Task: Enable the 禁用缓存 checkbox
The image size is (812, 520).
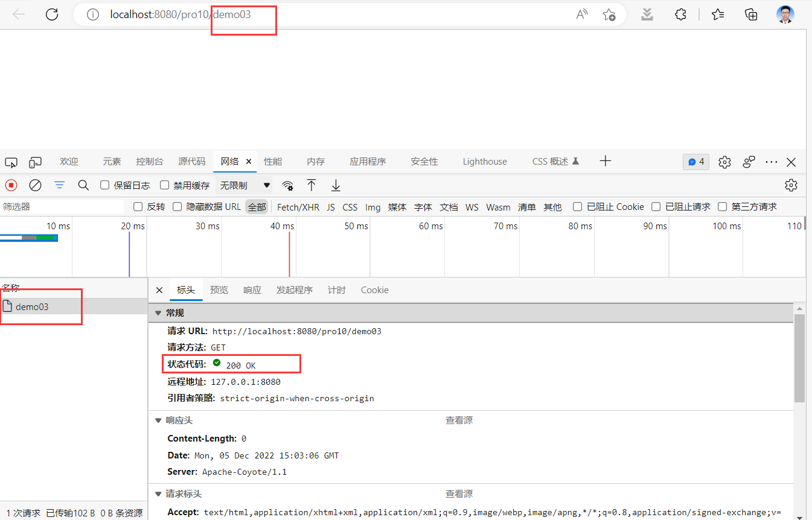Action: (164, 185)
